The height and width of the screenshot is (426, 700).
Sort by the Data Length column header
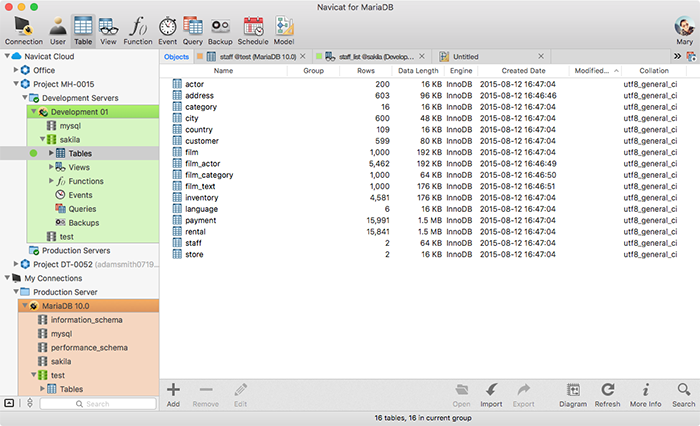[418, 71]
